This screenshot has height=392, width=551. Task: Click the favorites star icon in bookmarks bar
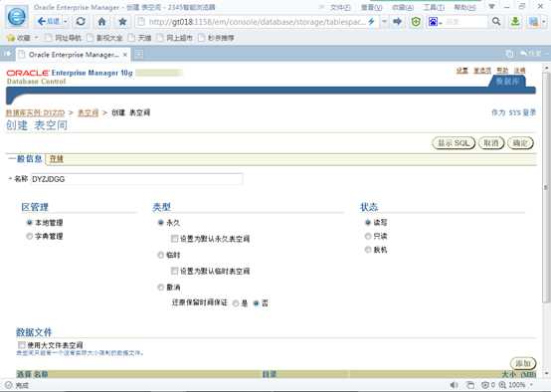(11, 38)
